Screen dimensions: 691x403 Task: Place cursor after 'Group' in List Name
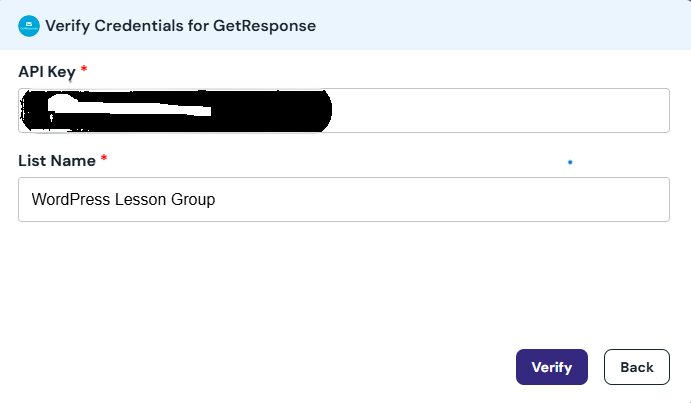click(x=217, y=200)
